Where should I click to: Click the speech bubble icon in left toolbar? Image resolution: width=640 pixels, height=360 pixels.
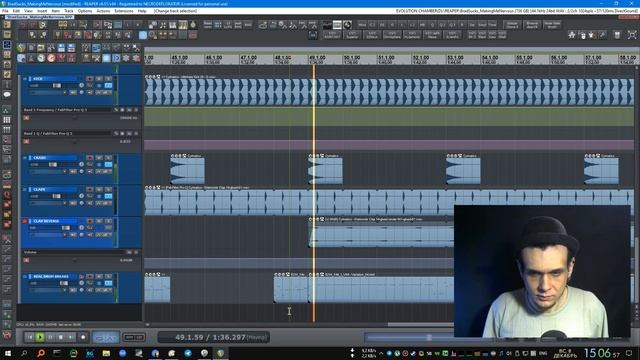click(7, 95)
